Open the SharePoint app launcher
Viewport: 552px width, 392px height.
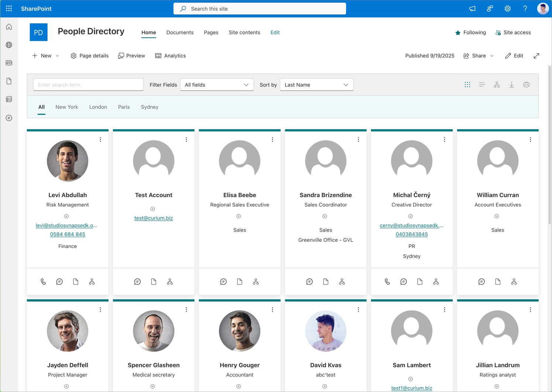9,8
